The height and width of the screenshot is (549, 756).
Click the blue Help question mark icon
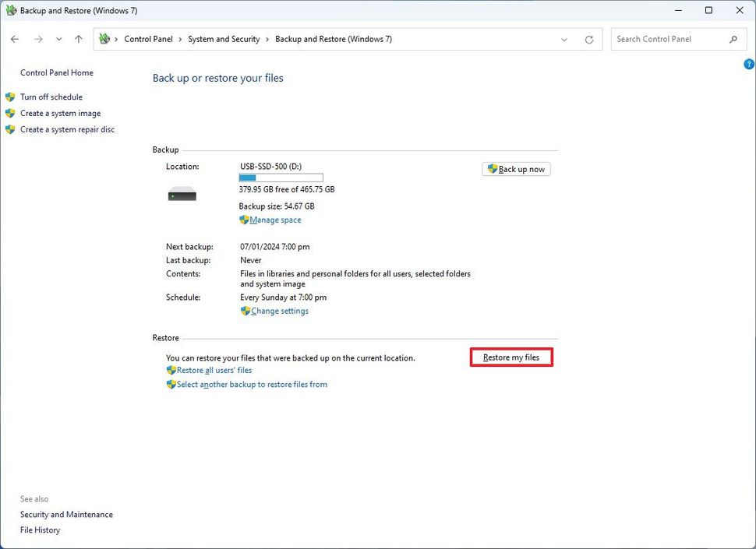click(748, 64)
